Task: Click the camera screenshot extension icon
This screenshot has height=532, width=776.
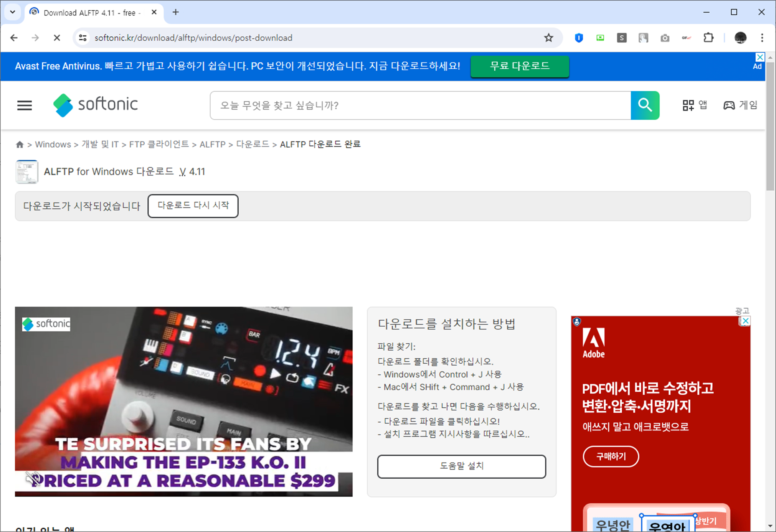Action: [665, 38]
